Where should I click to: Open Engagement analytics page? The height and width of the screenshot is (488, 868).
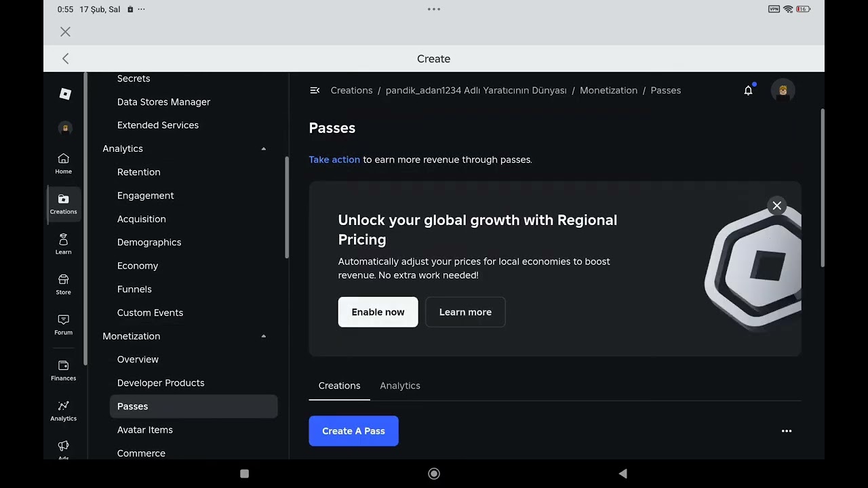tap(145, 195)
